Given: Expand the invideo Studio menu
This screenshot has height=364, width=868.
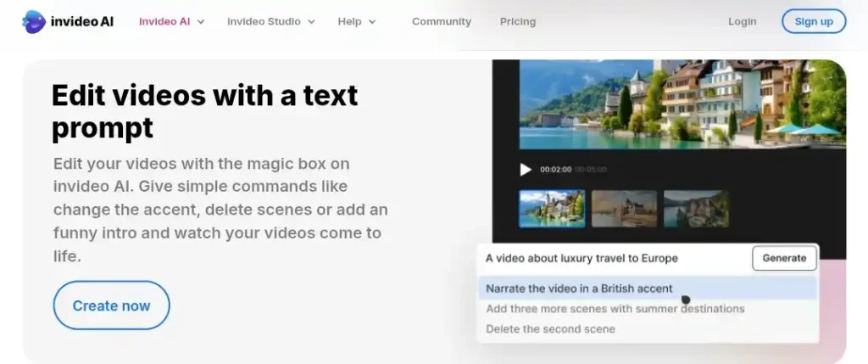Looking at the screenshot, I should pos(270,21).
